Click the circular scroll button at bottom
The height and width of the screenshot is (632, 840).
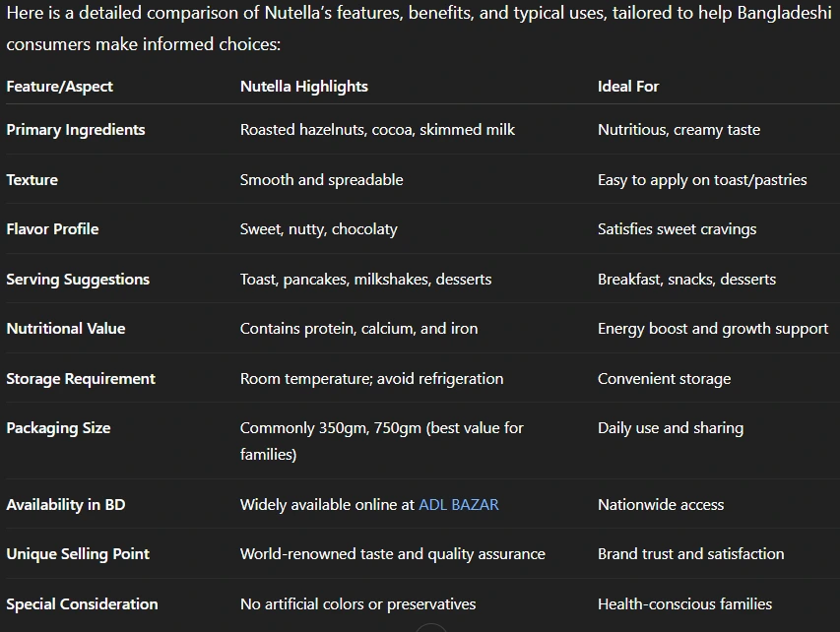pyautogui.click(x=430, y=627)
